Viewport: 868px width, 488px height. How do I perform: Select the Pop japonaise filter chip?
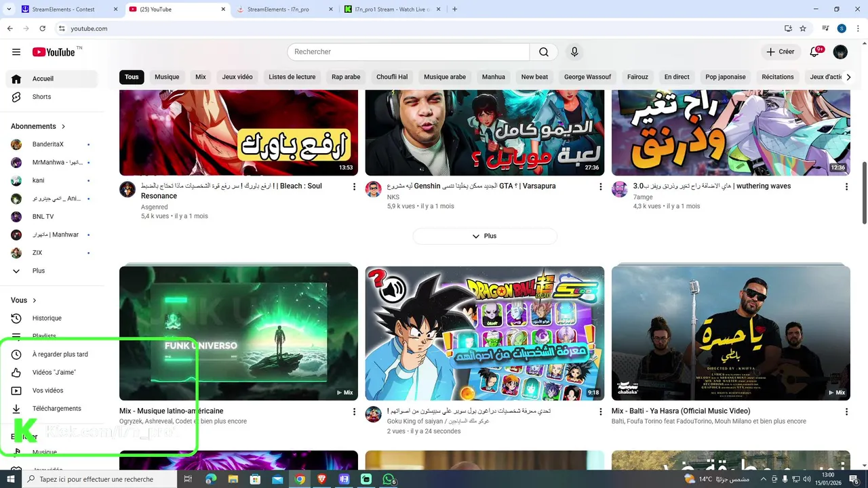coord(726,77)
